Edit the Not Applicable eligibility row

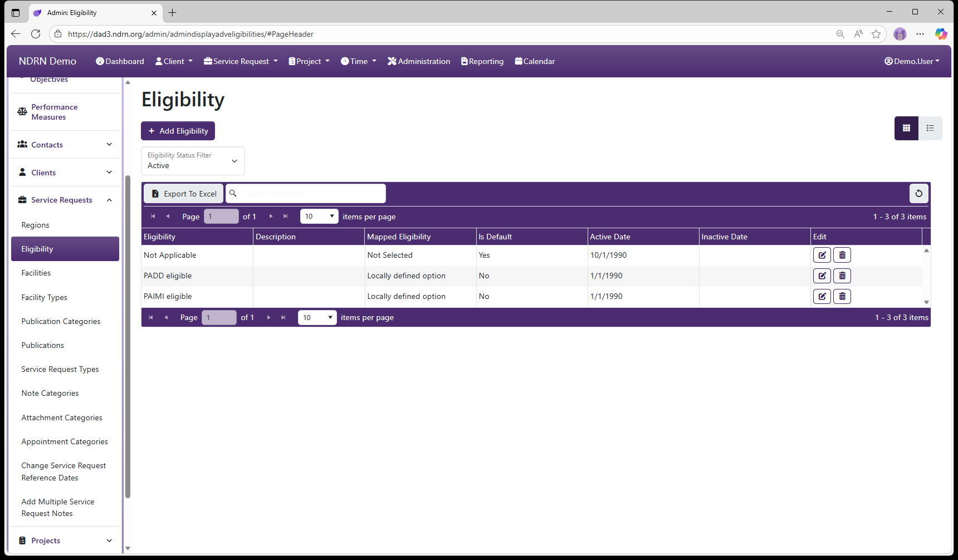[x=822, y=255]
